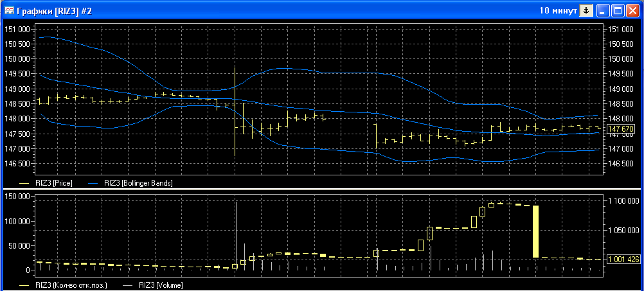Select the RIZ3 [Price] legend entry
Screen dimensions: 644x291
pyautogui.click(x=53, y=183)
